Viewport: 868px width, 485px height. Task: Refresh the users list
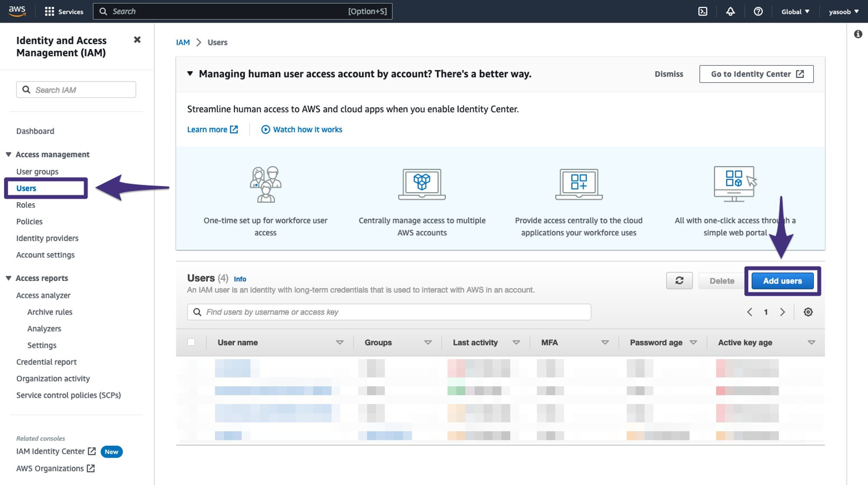pyautogui.click(x=679, y=281)
